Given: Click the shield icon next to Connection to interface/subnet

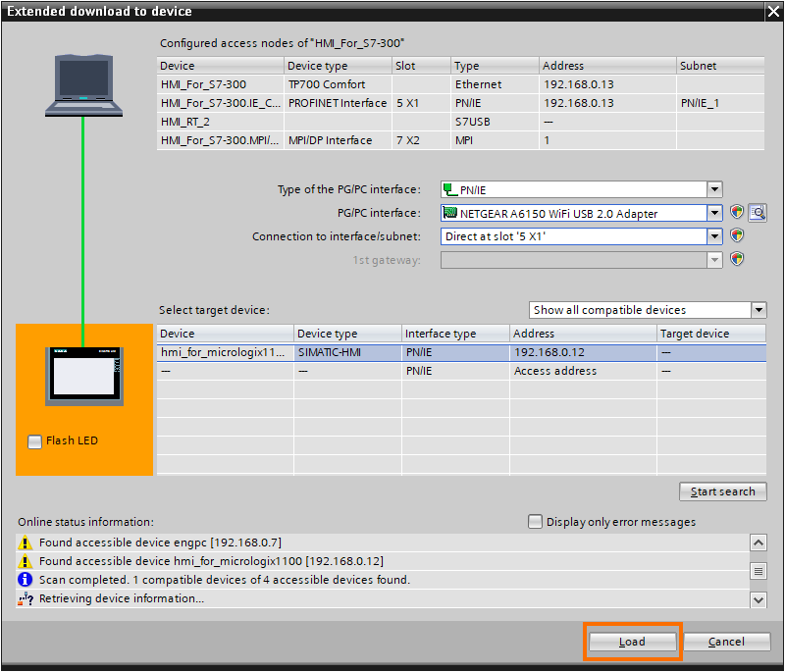Looking at the screenshot, I should click(737, 235).
